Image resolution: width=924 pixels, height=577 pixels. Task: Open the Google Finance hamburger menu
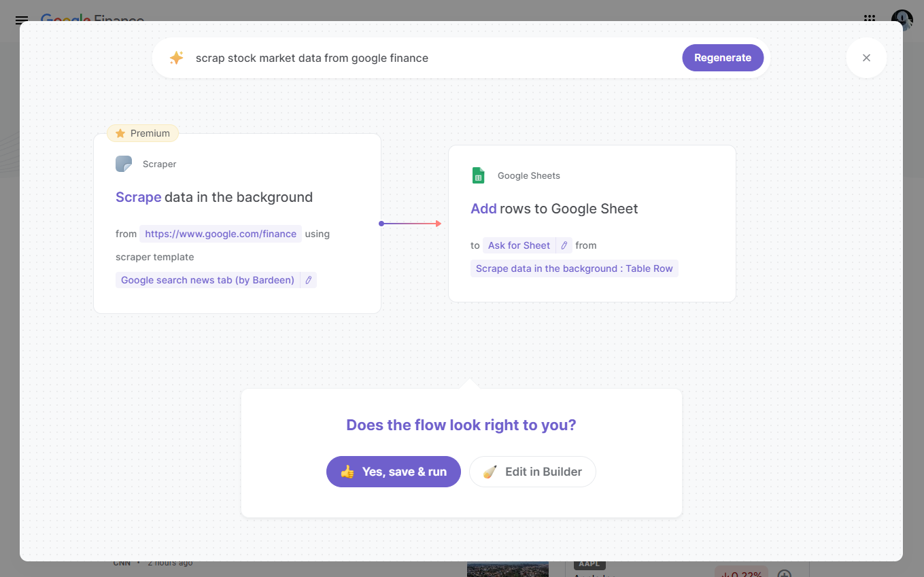point(22,20)
